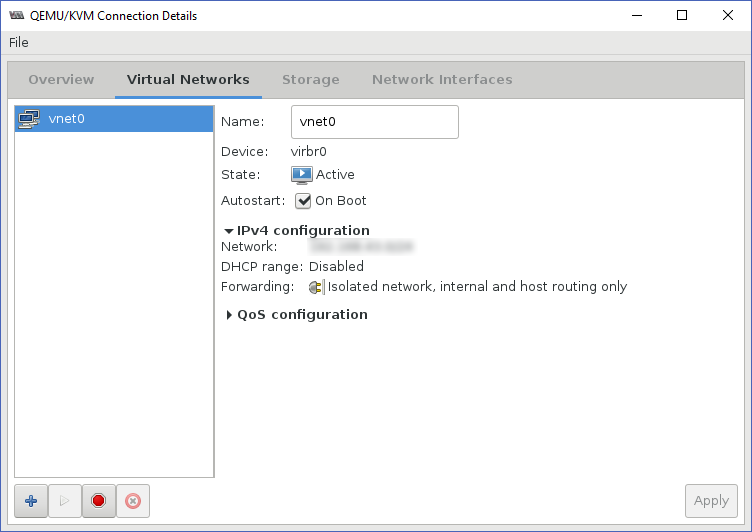This screenshot has width=752, height=532.
Task: Switch to the Storage tab
Action: coord(311,80)
